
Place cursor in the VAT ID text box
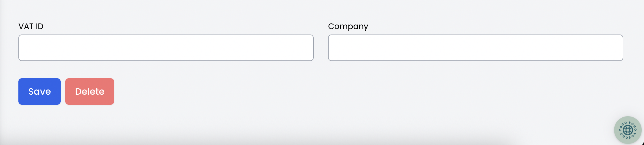(166, 48)
